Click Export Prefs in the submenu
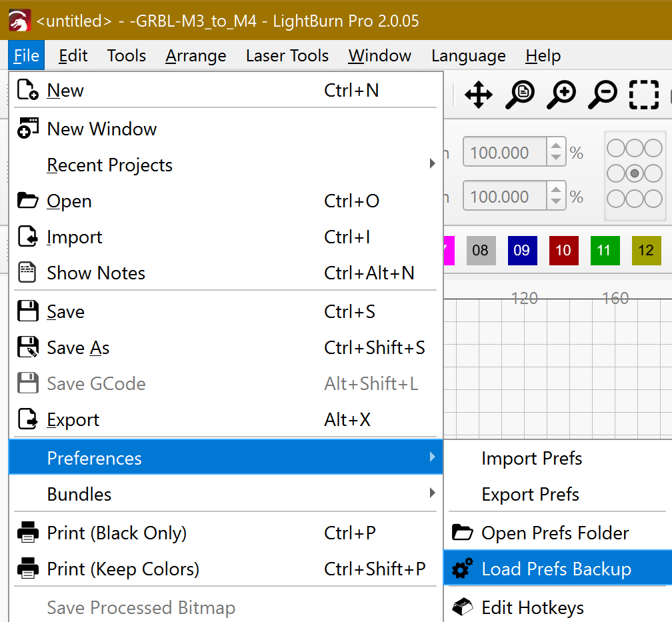Image resolution: width=672 pixels, height=622 pixels. 530,494
